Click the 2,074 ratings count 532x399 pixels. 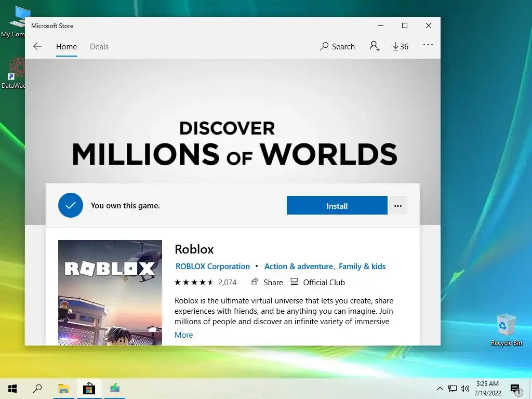[x=228, y=282]
